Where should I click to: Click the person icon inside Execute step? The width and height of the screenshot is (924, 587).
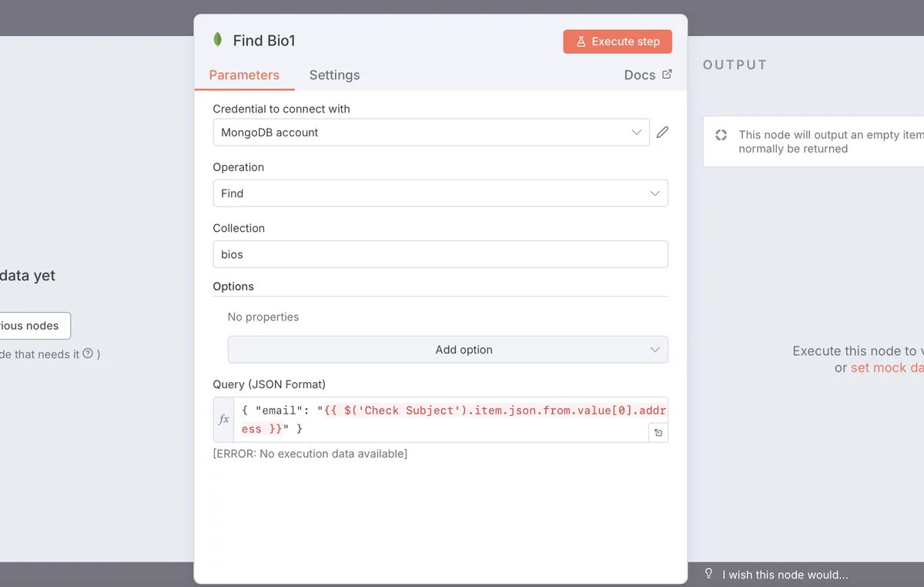click(x=582, y=42)
